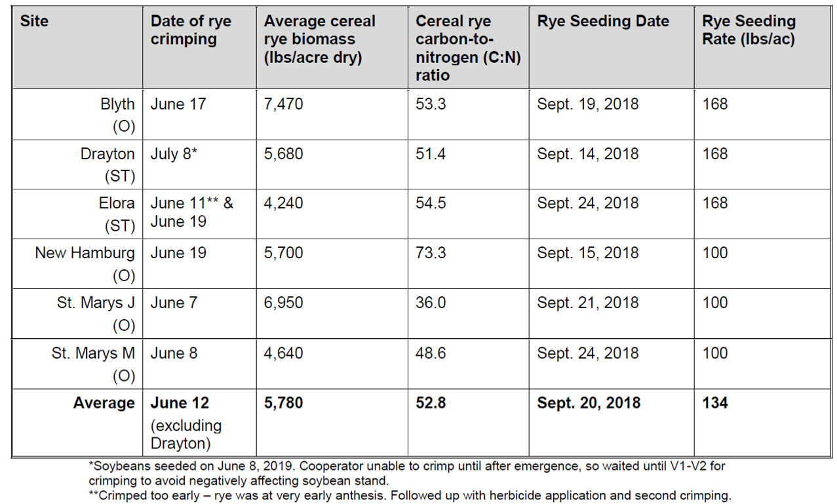This screenshot has height=504, width=837.
Task: Select the average biomass value 5,780
Action: 284,402
